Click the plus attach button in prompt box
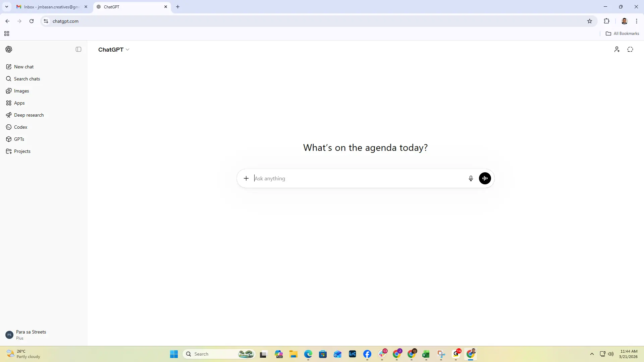Image resolution: width=644 pixels, height=362 pixels. 246,178
